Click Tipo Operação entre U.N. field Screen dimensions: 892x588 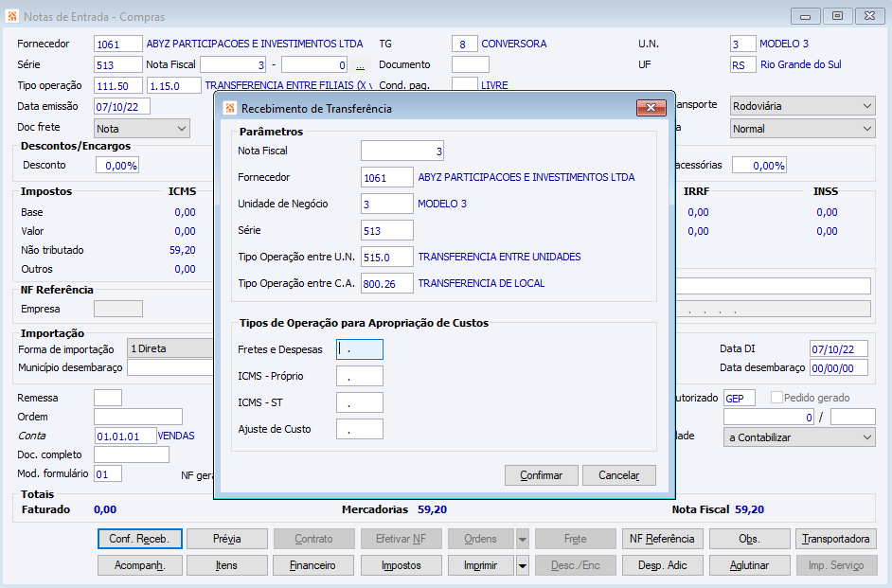(x=387, y=257)
